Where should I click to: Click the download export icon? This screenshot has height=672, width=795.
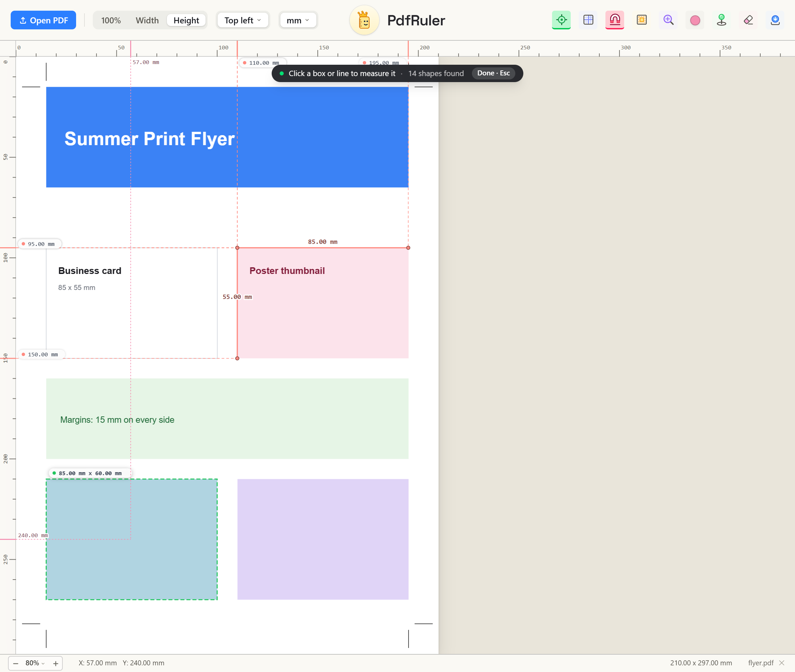(775, 20)
